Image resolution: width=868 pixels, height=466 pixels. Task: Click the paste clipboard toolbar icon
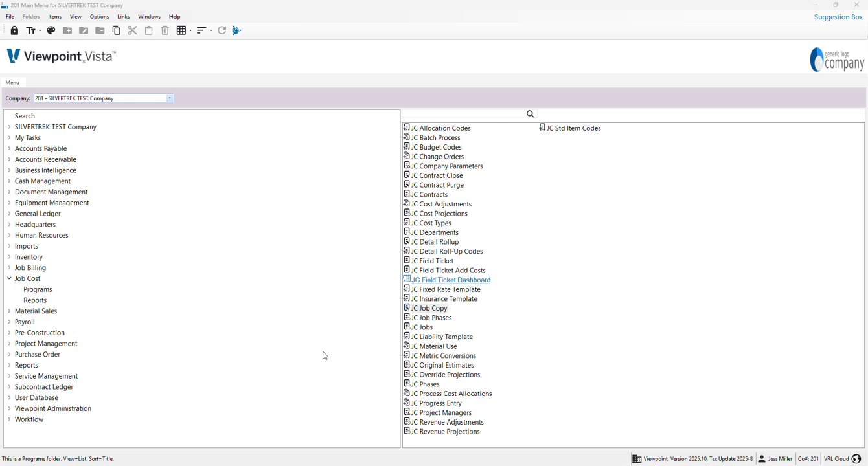pos(149,30)
